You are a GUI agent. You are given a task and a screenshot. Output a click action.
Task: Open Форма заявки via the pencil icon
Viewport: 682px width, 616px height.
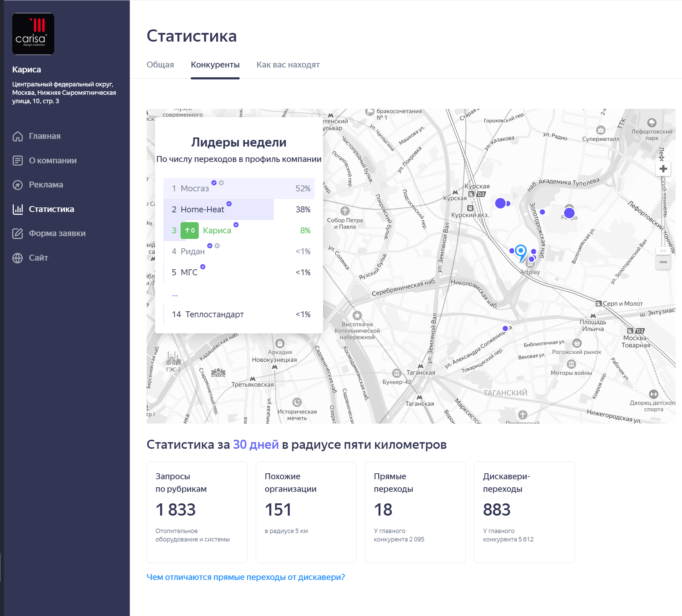pos(17,233)
